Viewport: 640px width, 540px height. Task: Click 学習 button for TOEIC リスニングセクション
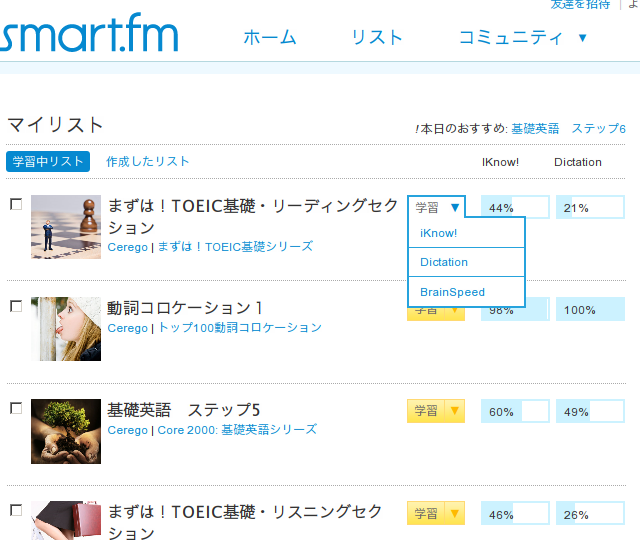[x=426, y=513]
